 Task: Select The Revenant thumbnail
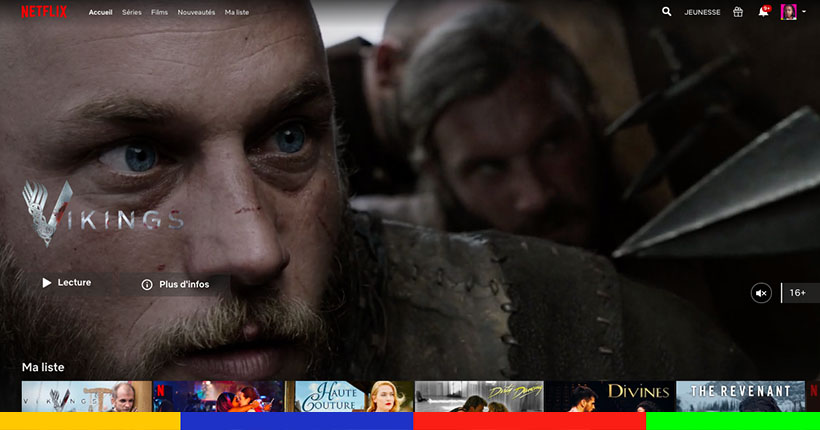coord(741,396)
